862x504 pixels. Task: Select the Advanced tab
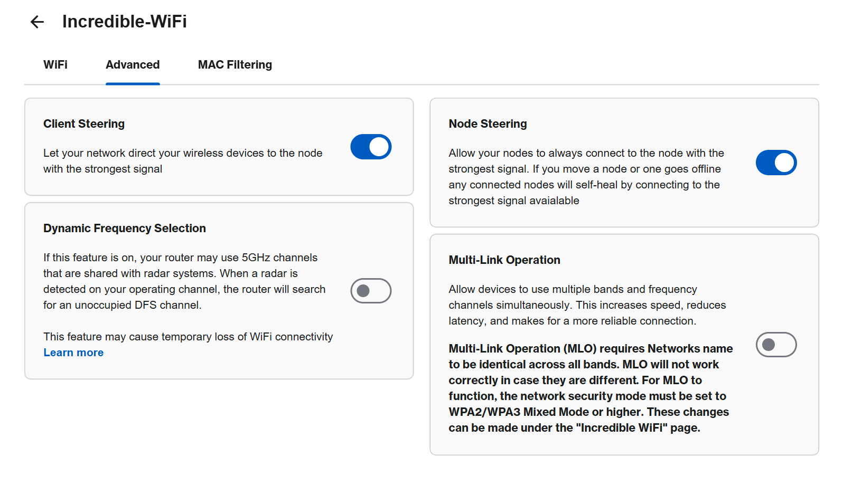click(133, 65)
